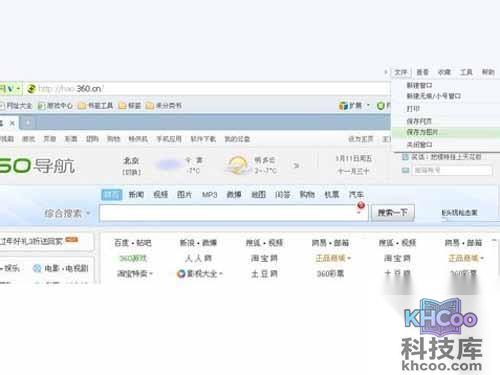Switch to the 新闻 search tab
This screenshot has width=500, height=375.
tap(136, 194)
